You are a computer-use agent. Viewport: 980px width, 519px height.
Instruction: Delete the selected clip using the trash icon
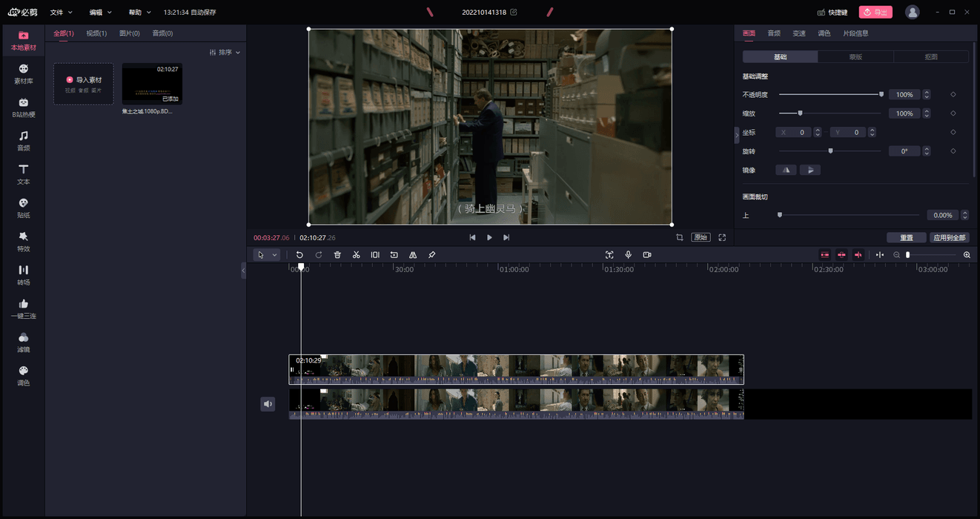click(337, 254)
